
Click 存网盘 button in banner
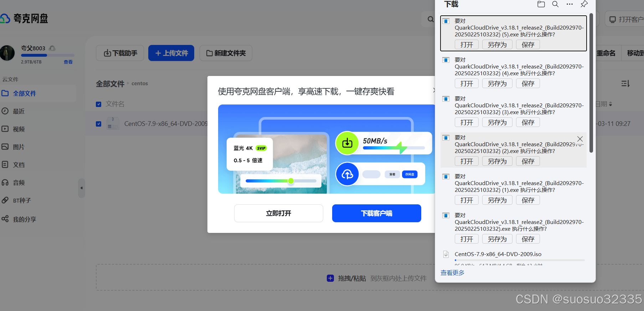[x=410, y=174]
